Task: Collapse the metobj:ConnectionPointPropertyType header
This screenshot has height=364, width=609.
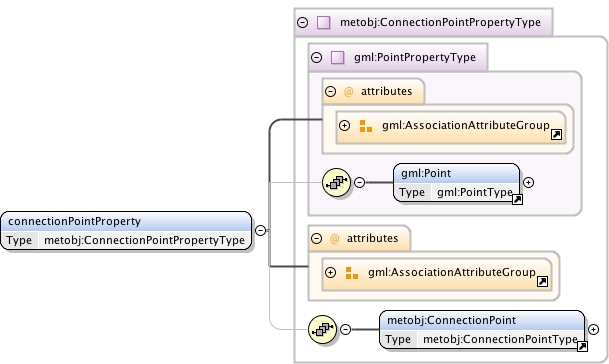Action: pyautogui.click(x=303, y=23)
